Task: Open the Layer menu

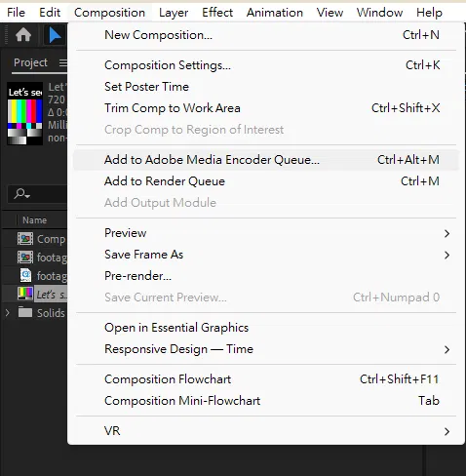Action: [x=174, y=13]
